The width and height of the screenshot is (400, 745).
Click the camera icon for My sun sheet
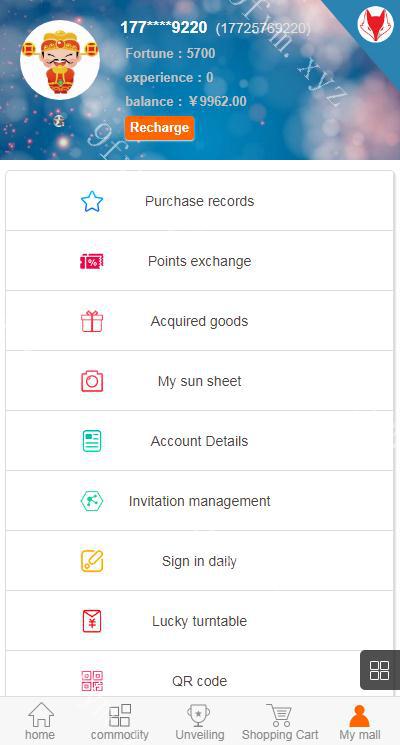(x=92, y=381)
